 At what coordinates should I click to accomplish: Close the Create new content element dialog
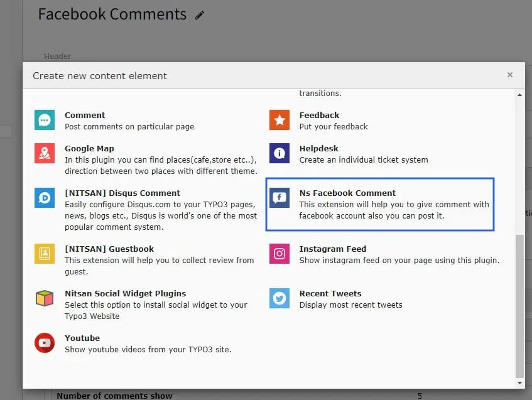point(509,75)
